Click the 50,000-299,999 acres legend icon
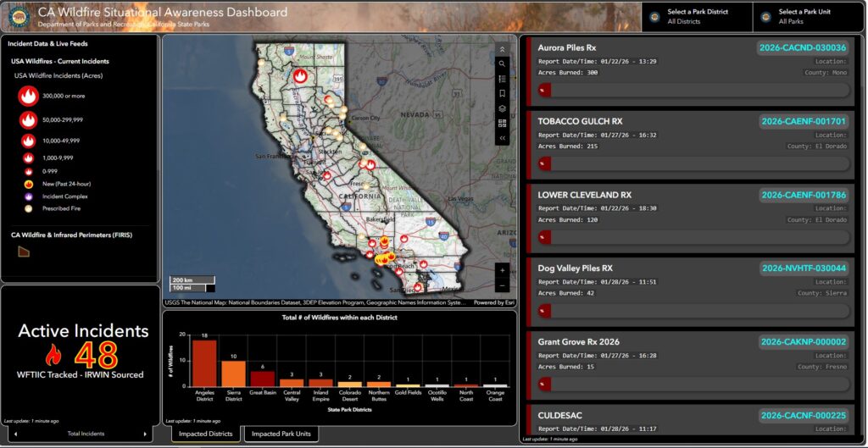868x448 pixels. 28,120
